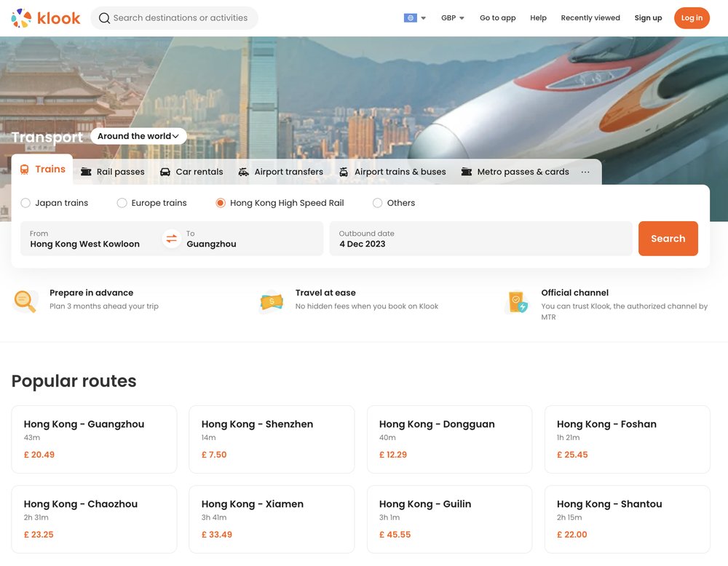This screenshot has width=728, height=566.
Task: Click the Metro passes & cards icon
Action: (x=466, y=172)
